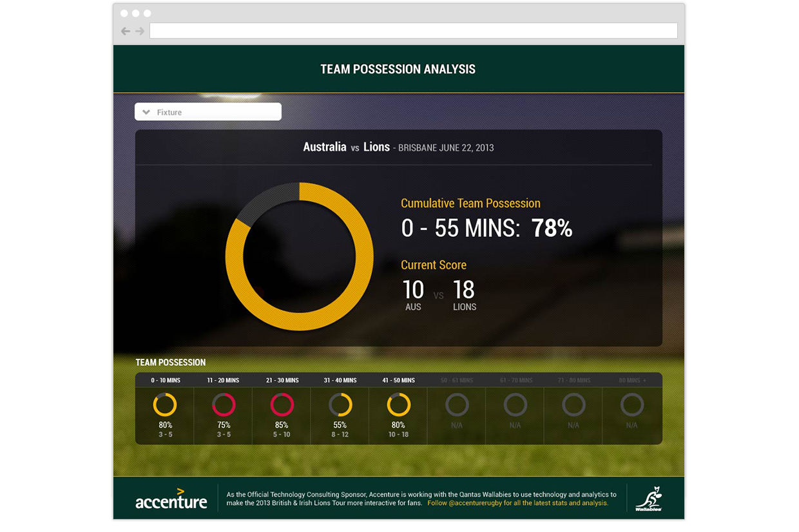
Task: Click the browser forward arrow
Action: click(x=140, y=31)
